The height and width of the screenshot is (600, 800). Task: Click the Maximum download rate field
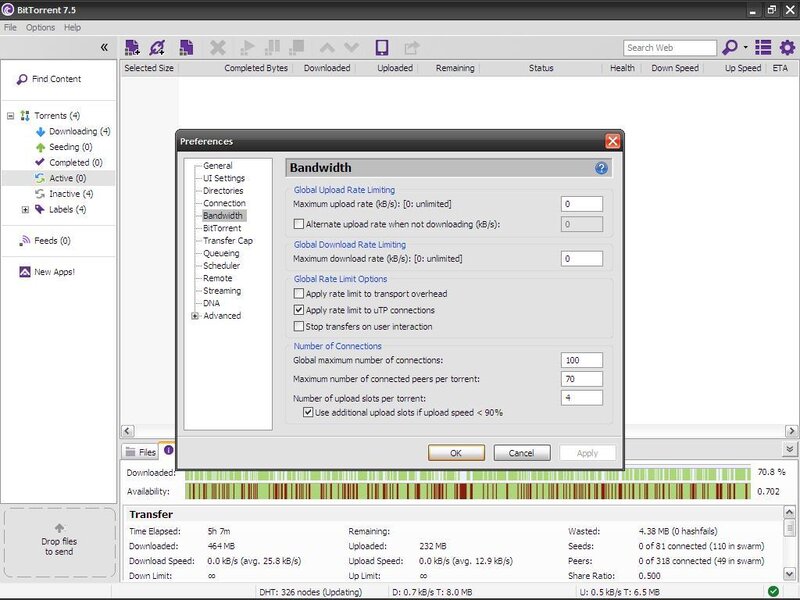click(x=581, y=258)
